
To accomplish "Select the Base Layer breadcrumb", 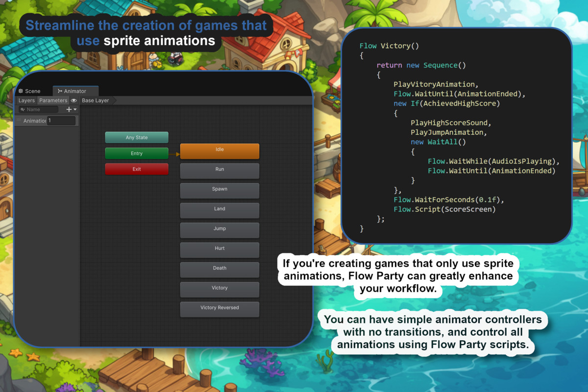I will click(96, 100).
